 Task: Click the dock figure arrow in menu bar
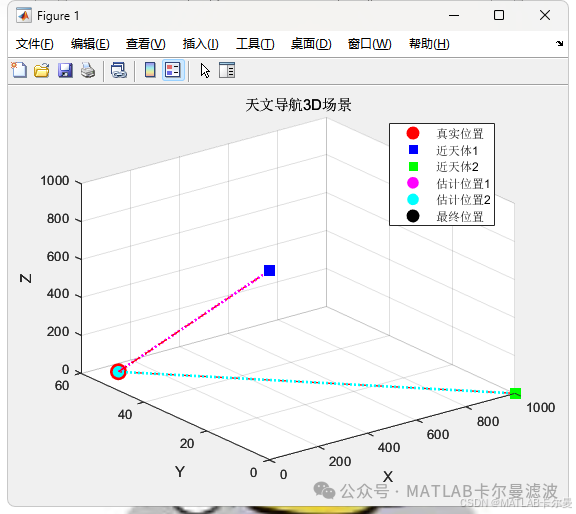(x=559, y=43)
